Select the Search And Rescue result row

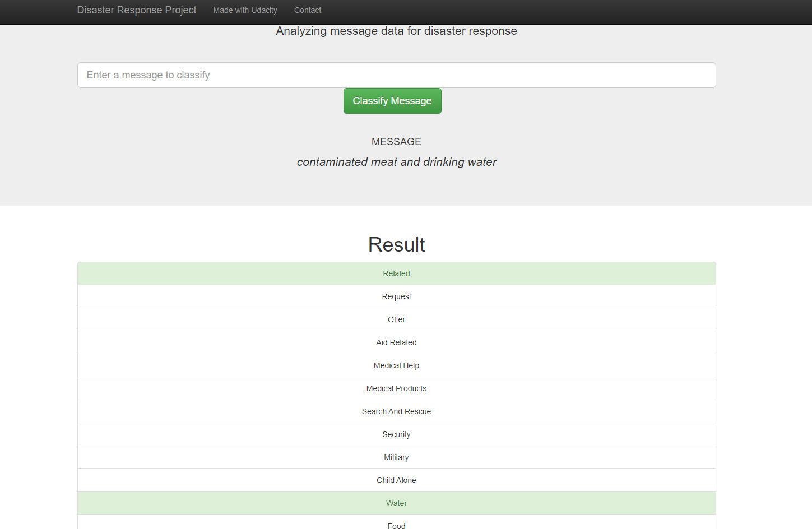pos(396,411)
